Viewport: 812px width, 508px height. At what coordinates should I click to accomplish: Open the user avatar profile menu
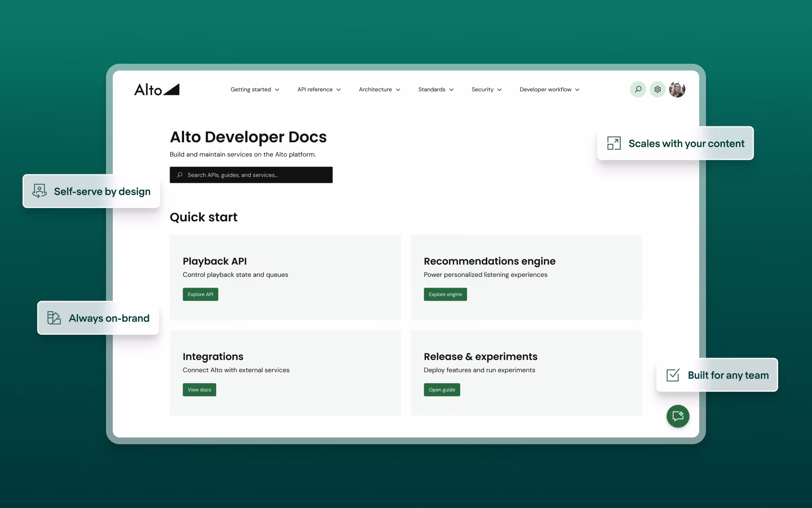[677, 89]
